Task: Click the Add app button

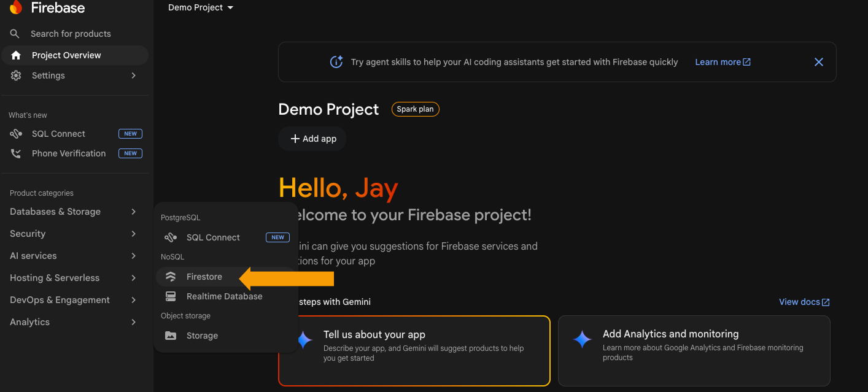Action: click(312, 139)
